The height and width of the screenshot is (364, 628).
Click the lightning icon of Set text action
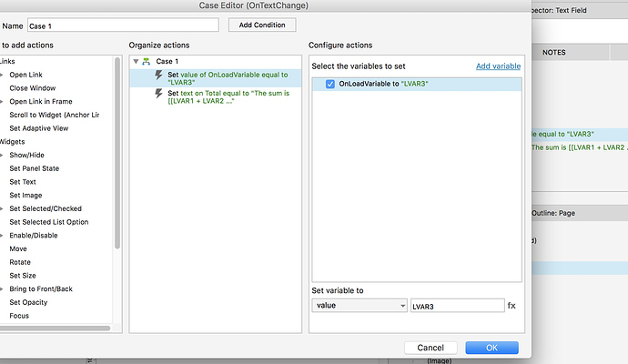pos(159,94)
